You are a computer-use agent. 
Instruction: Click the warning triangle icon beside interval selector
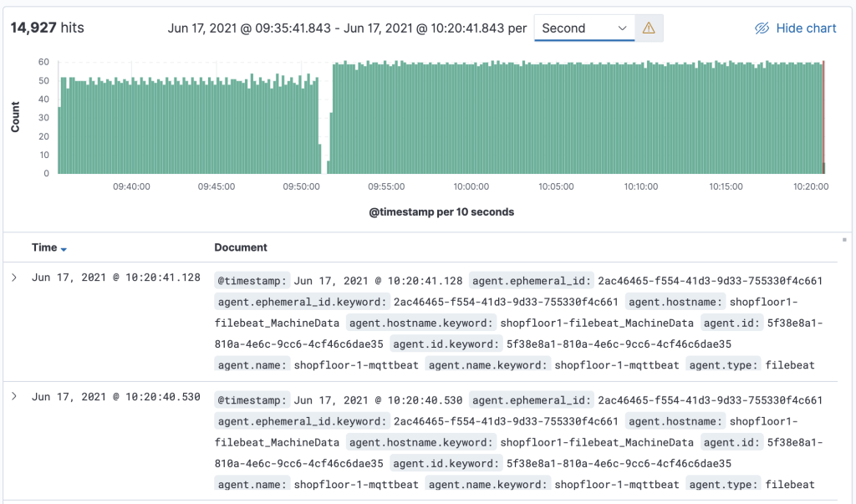coord(649,28)
